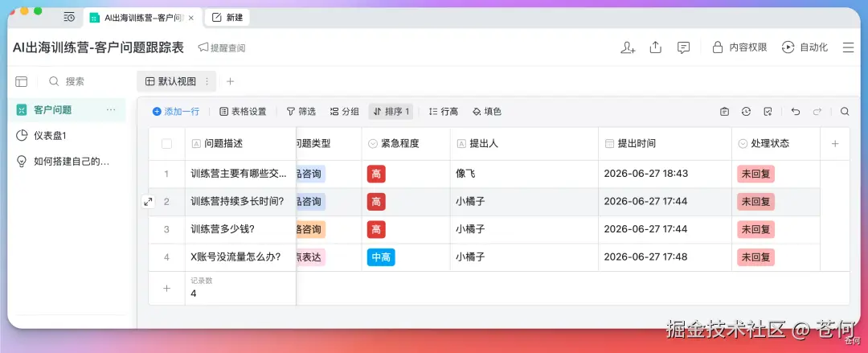Open the 填色 fill color menu
This screenshot has width=868, height=353.
(486, 112)
